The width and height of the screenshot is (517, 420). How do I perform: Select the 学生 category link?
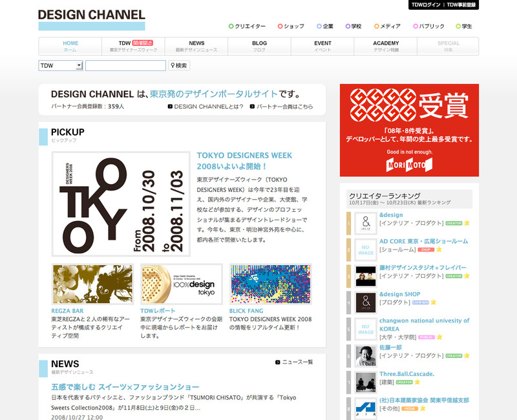click(x=464, y=26)
